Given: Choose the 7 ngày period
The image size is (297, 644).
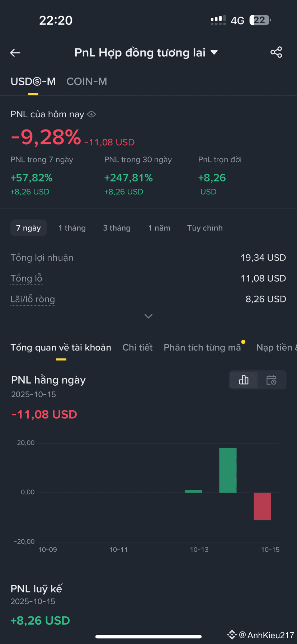Looking at the screenshot, I should [29, 228].
